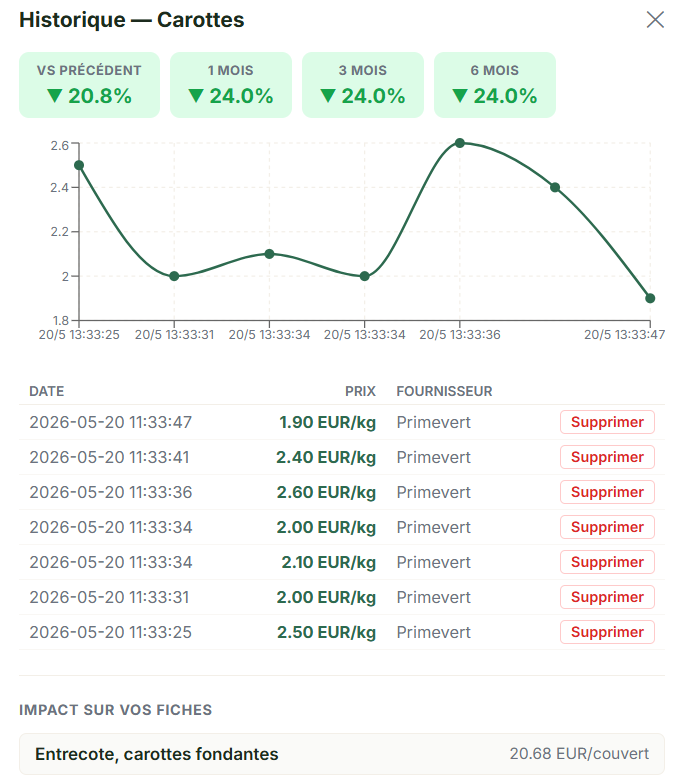Select the 1 MOIS variation card

pos(231,85)
